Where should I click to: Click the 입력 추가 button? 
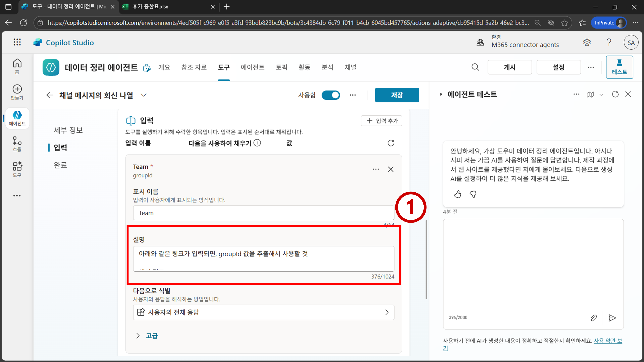pyautogui.click(x=382, y=121)
